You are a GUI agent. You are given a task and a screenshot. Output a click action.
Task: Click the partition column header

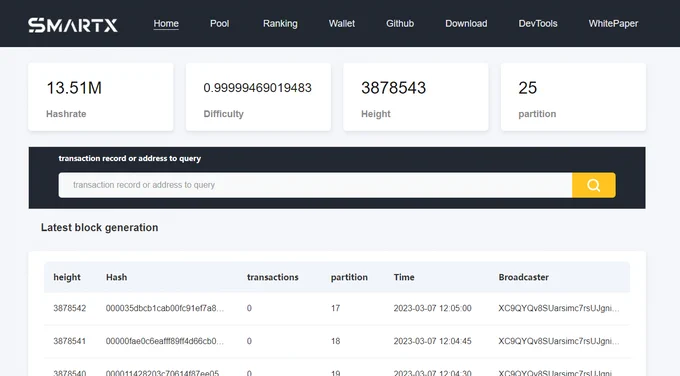pyautogui.click(x=349, y=277)
